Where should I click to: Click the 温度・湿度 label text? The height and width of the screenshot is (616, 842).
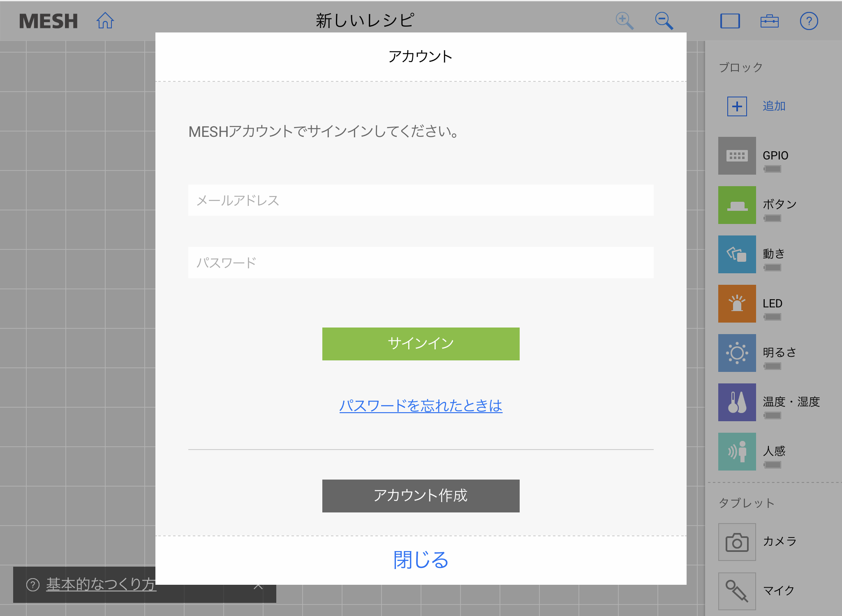click(791, 401)
